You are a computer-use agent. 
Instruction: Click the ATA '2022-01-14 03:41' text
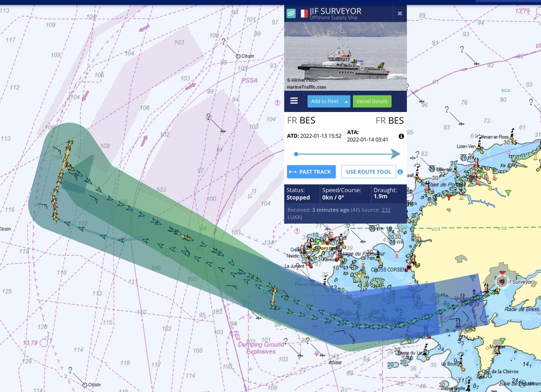pyautogui.click(x=368, y=139)
